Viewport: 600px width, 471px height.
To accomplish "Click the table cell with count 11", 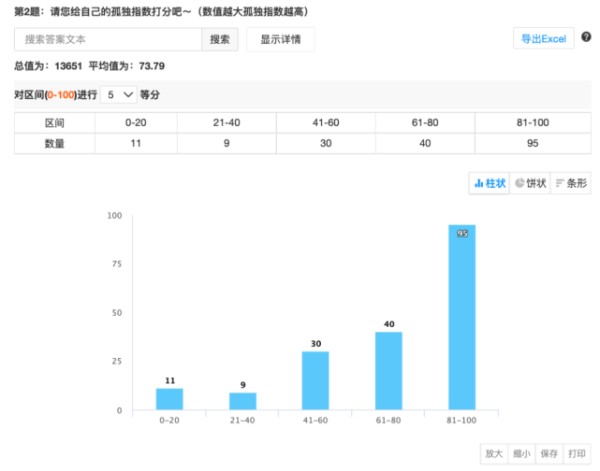I will tap(136, 143).
